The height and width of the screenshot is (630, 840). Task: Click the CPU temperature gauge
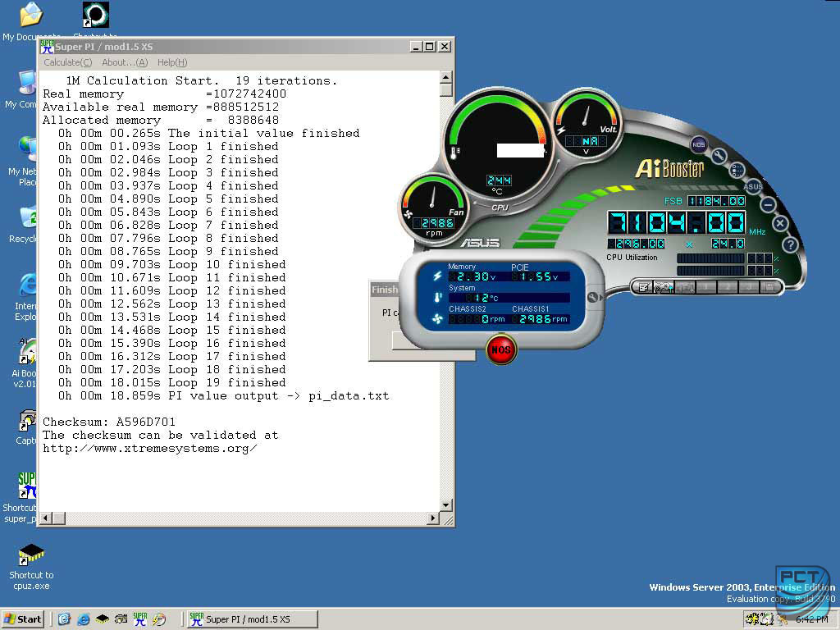coord(499,146)
